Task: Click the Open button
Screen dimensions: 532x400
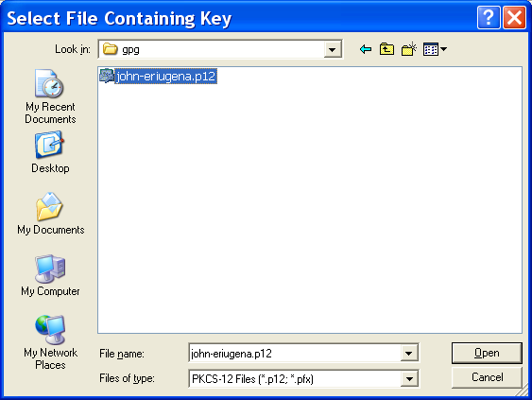Action: tap(487, 353)
